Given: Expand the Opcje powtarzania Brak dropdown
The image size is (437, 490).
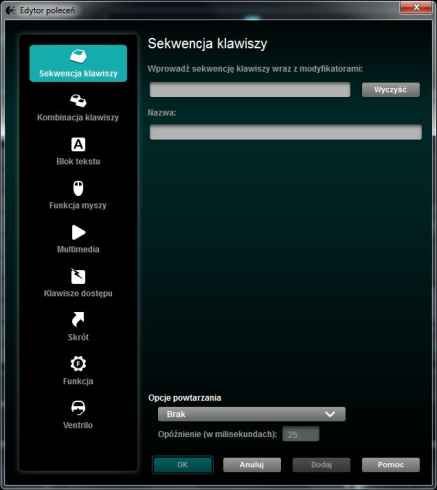Looking at the screenshot, I should 252,414.
